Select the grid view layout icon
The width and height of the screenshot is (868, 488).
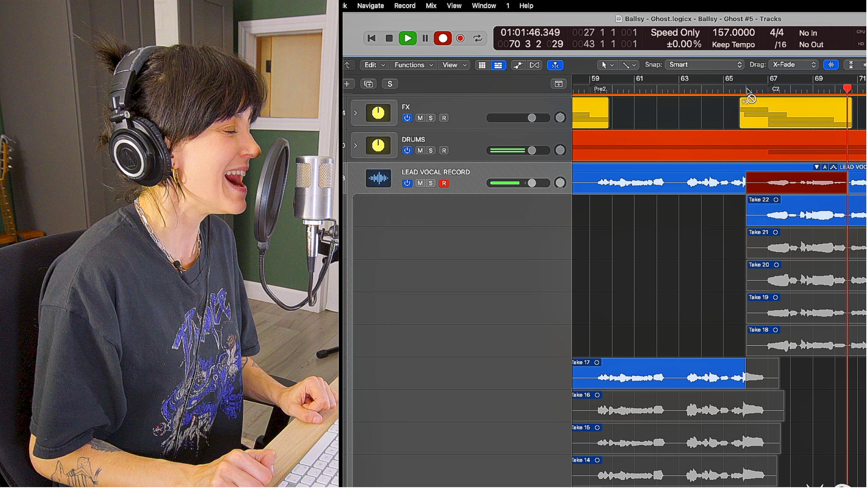(483, 65)
